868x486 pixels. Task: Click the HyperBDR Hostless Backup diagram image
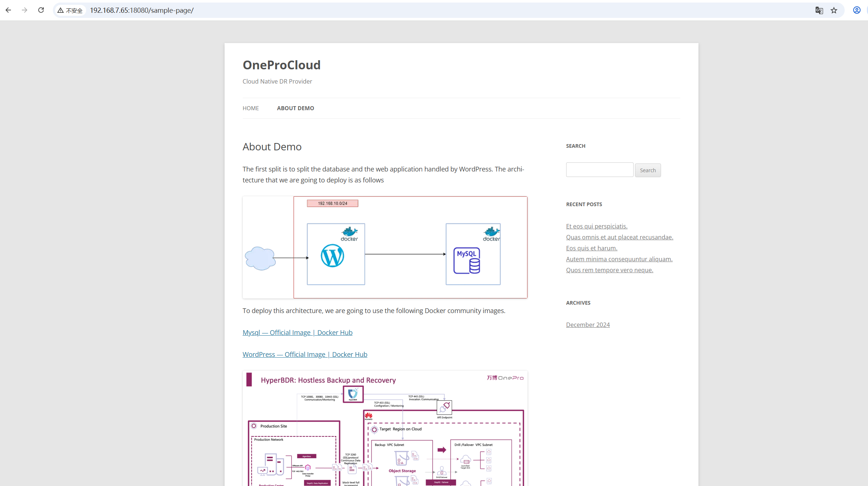385,428
